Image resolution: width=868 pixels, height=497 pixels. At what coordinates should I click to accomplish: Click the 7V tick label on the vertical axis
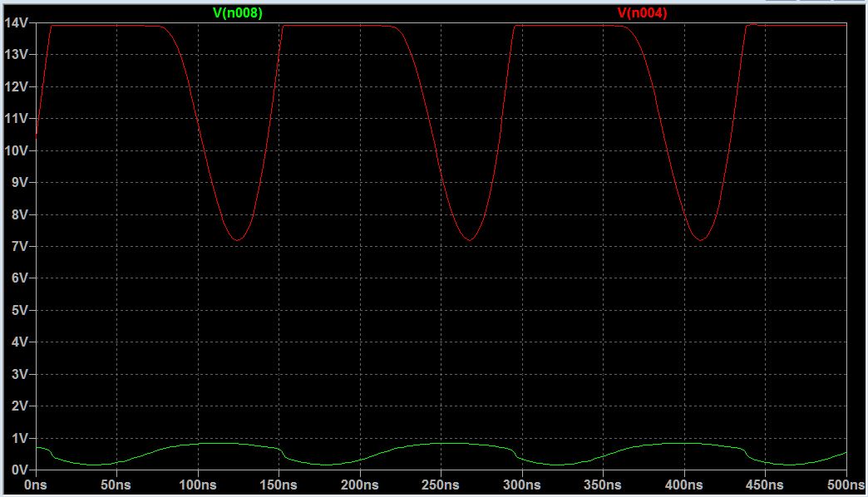click(18, 246)
